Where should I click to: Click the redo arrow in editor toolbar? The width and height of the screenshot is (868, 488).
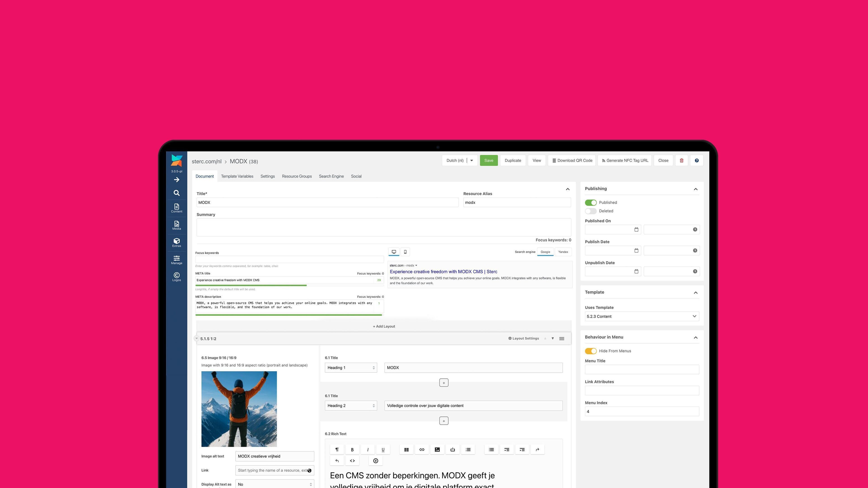tap(538, 450)
